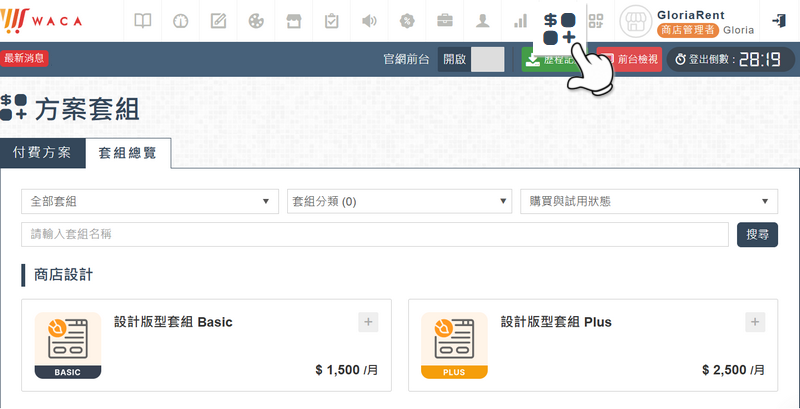Switch to the 付費方案 tab

[42, 153]
